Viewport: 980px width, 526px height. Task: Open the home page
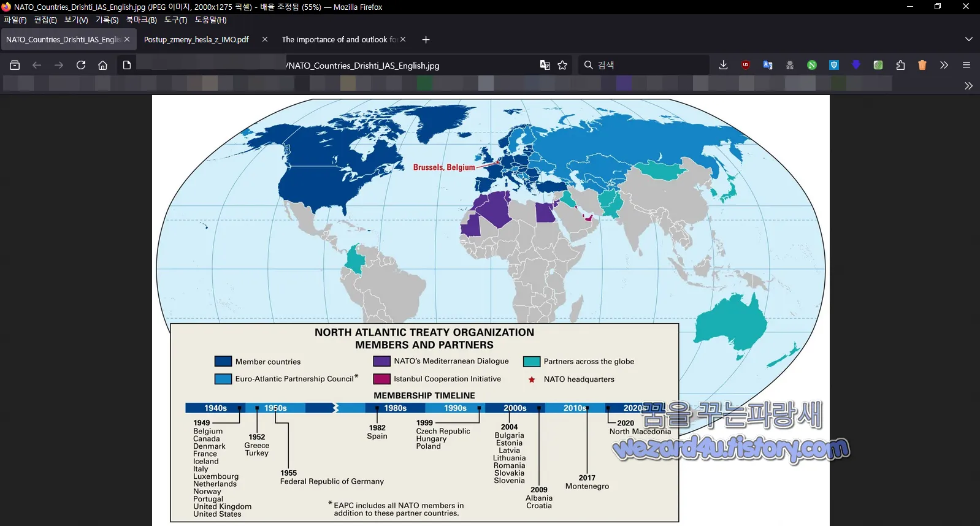[x=103, y=65]
